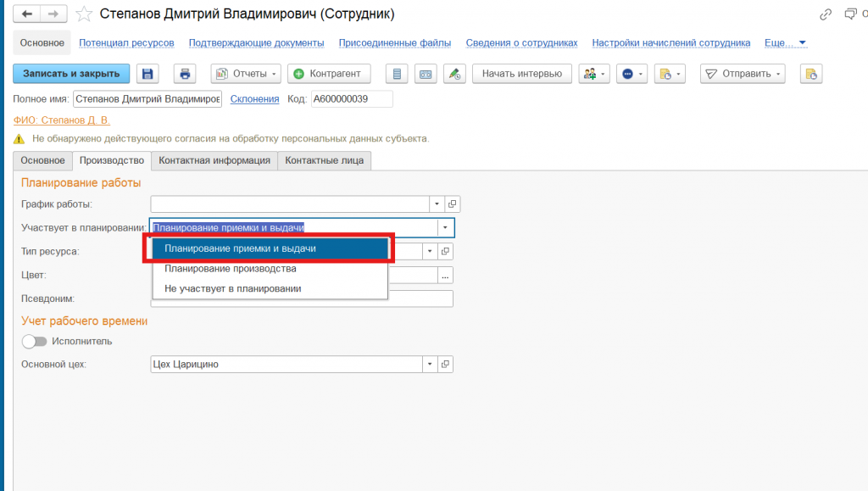Click the back navigation arrow

coord(28,14)
